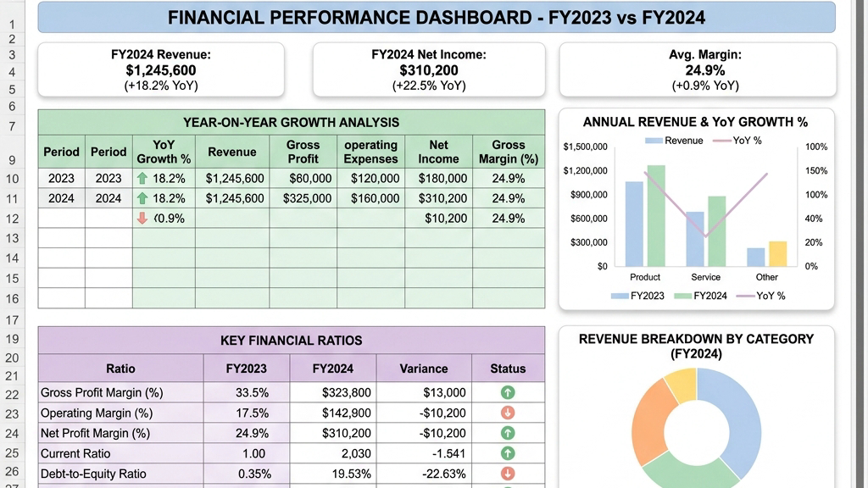Click the dashboard title banner
This screenshot has width=868, height=488.
coord(437,17)
